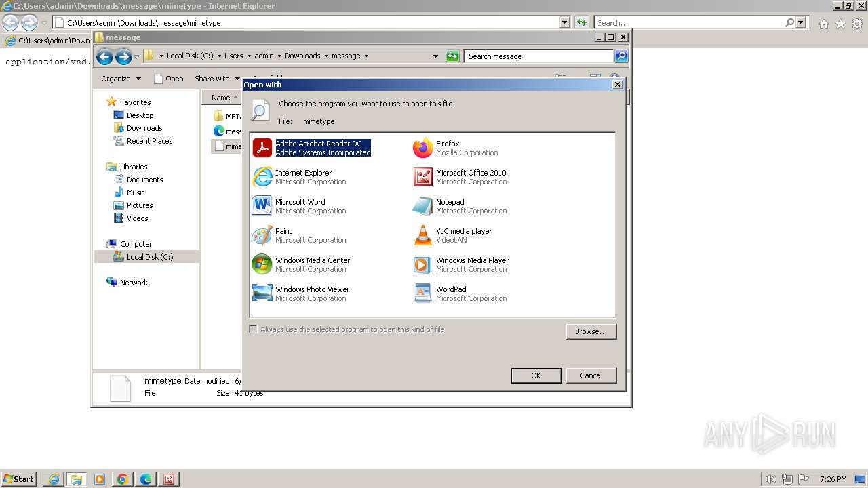Screen dimensions: 868x488
Task: Toggle 'Always use the selected program' checkbox
Action: (254, 329)
